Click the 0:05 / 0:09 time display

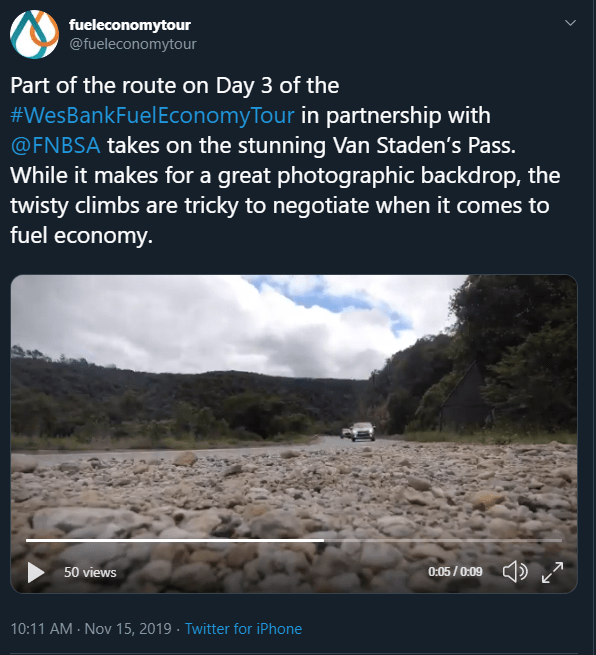(455, 571)
